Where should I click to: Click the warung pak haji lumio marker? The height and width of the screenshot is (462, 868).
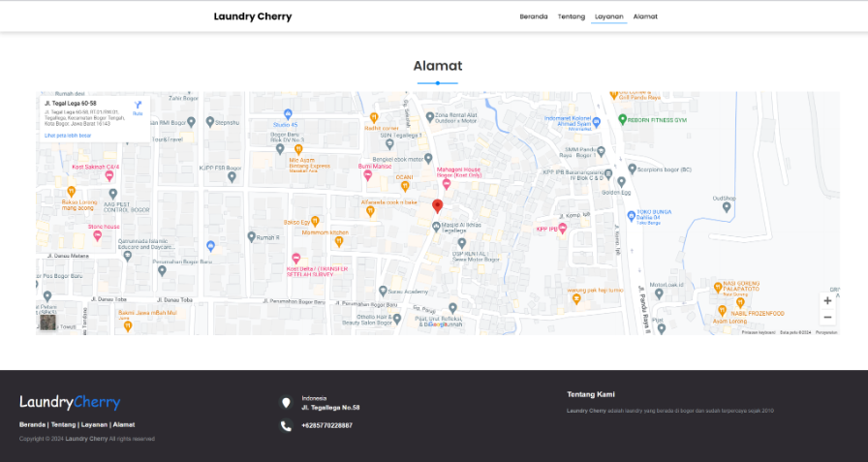tap(576, 298)
